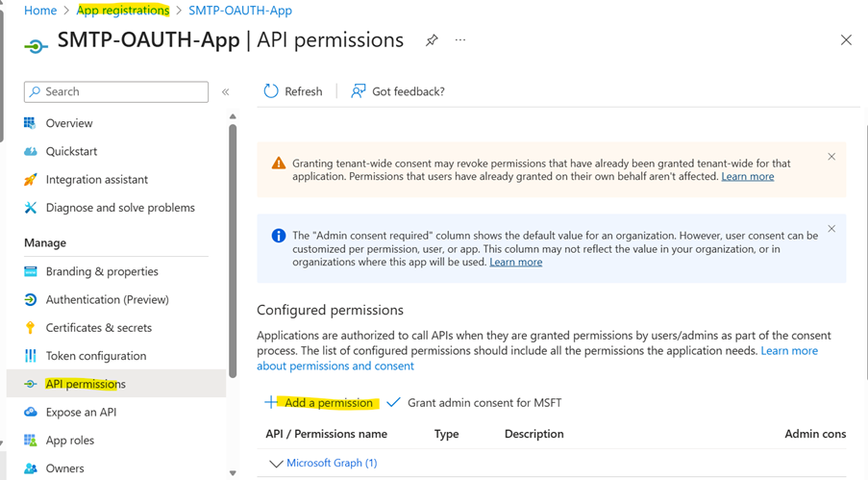The image size is (868, 480).
Task: Click the Quickstart cloud icon
Action: point(31,151)
